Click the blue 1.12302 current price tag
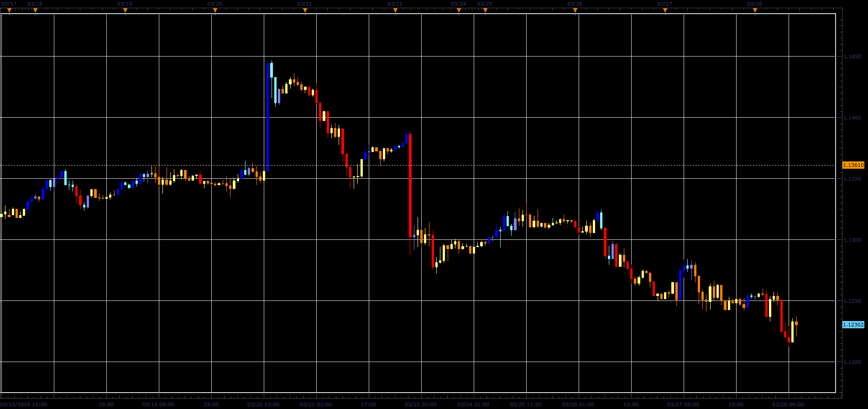868x409 pixels. tap(853, 325)
